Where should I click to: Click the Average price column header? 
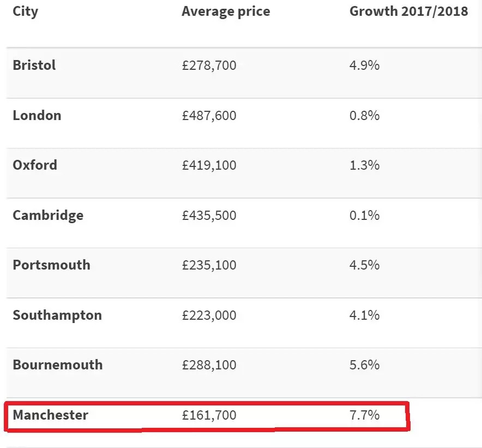226,11
